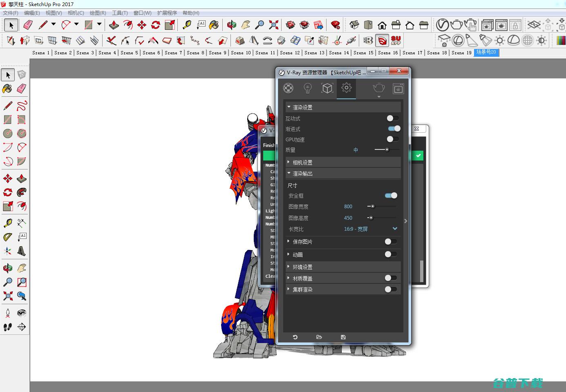Pick the Push/Pull tool in top toolbar
The width and height of the screenshot is (566, 392).
click(114, 25)
